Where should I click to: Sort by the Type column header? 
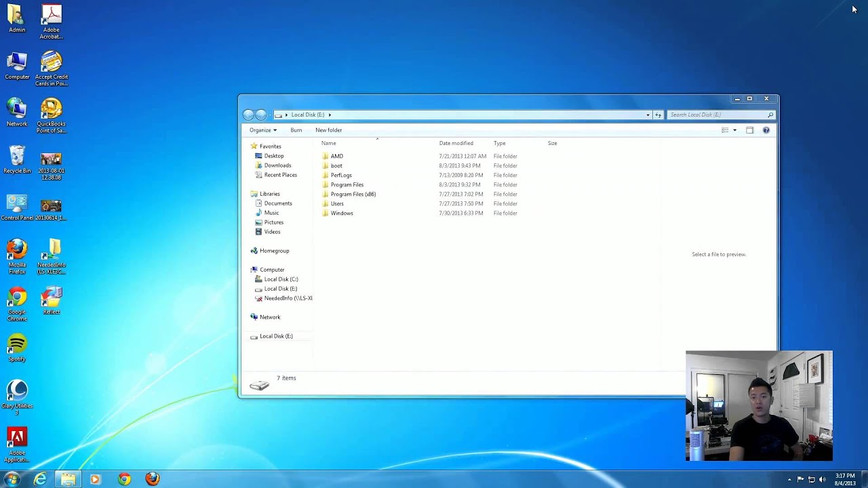(500, 143)
